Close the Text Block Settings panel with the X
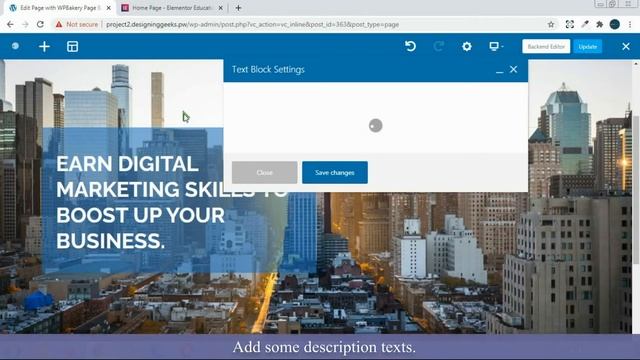640x360 pixels. (513, 69)
